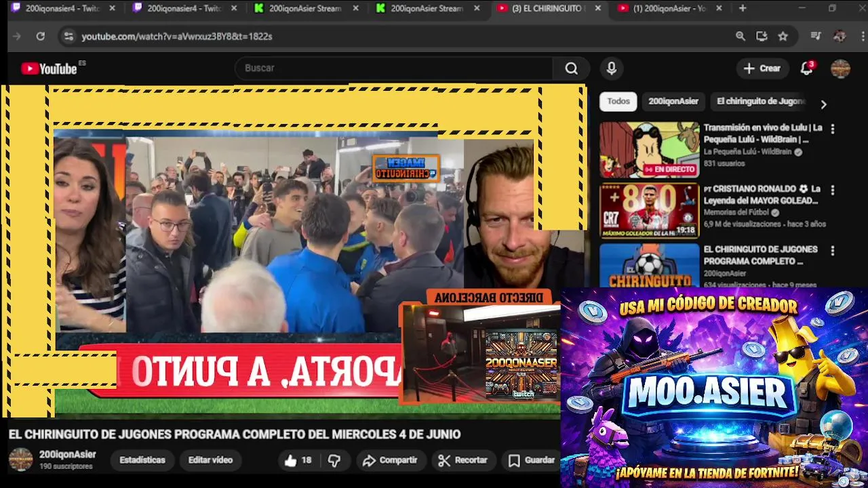
Task: Minimize the browser window
Action: [x=802, y=8]
